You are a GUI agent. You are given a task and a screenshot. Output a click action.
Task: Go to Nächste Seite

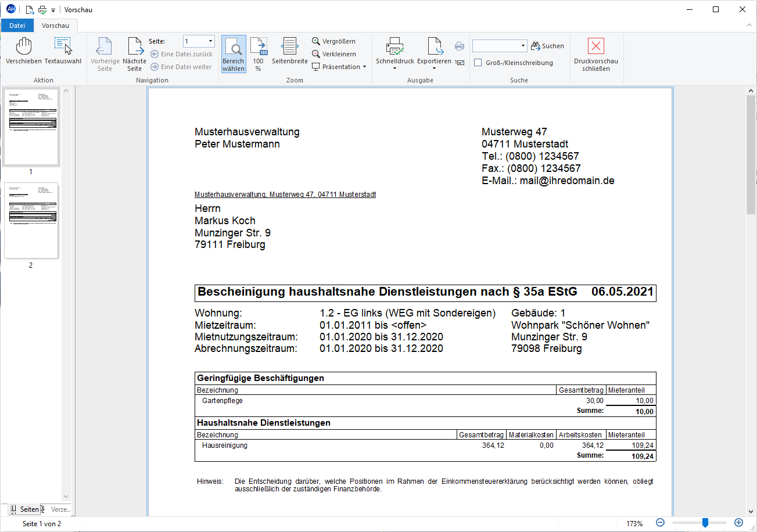click(135, 54)
